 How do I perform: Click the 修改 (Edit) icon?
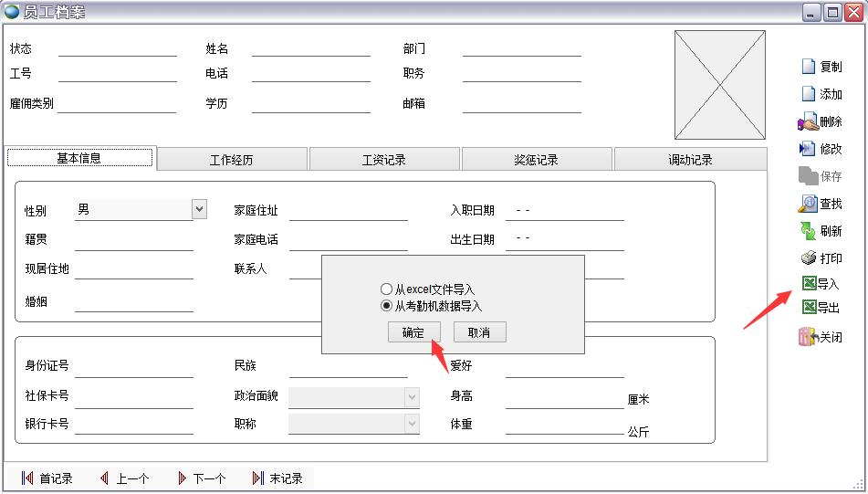(x=808, y=149)
